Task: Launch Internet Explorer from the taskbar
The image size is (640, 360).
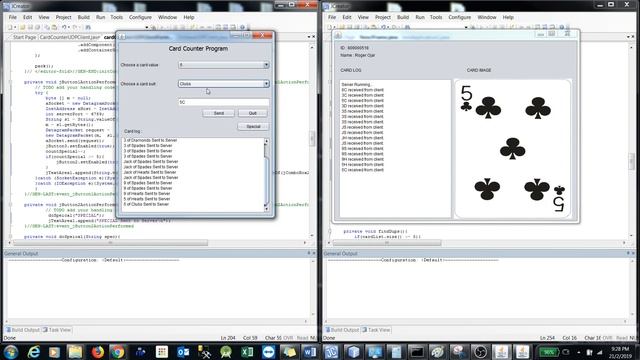Action: pyautogui.click(x=33, y=351)
